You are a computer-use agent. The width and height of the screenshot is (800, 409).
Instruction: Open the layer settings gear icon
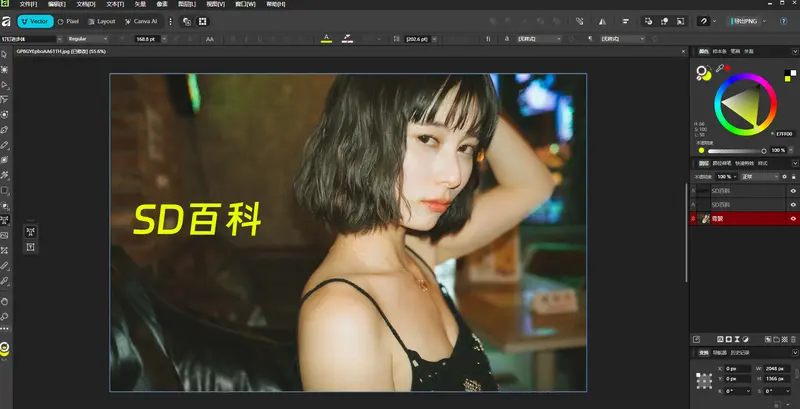pyautogui.click(x=785, y=176)
